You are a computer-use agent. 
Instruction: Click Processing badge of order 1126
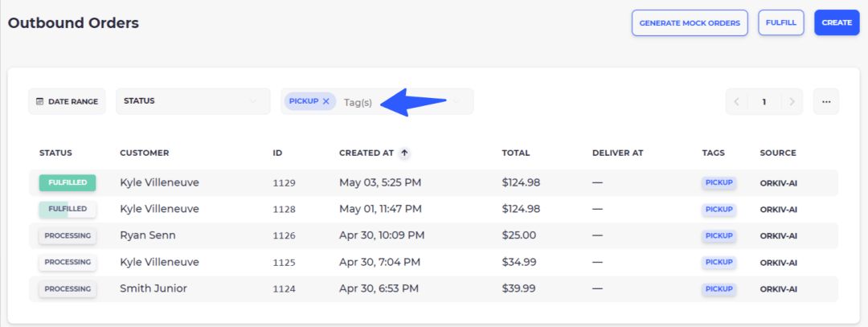[x=68, y=235]
